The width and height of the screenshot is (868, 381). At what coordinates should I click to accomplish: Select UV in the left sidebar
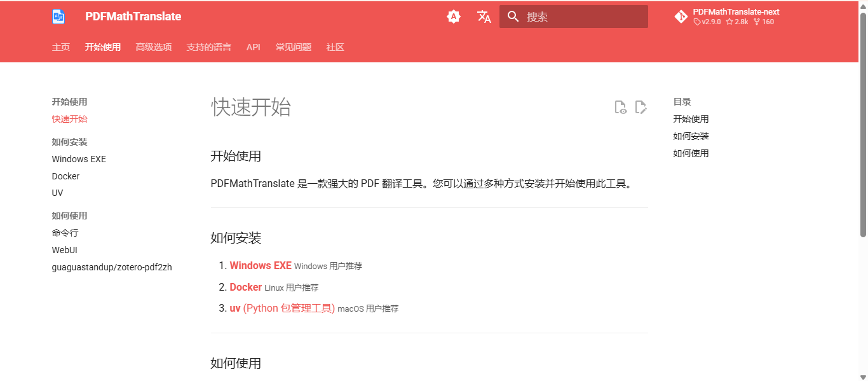[57, 193]
